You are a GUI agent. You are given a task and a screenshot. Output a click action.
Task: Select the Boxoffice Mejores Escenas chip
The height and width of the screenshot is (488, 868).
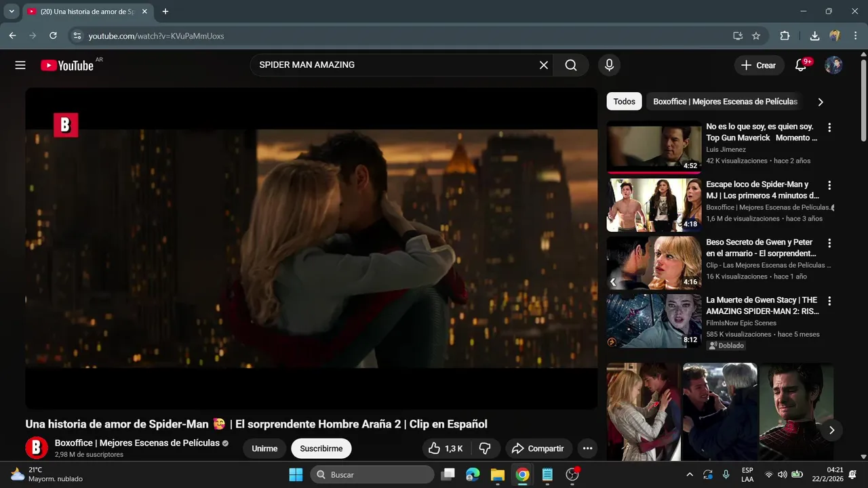click(725, 102)
